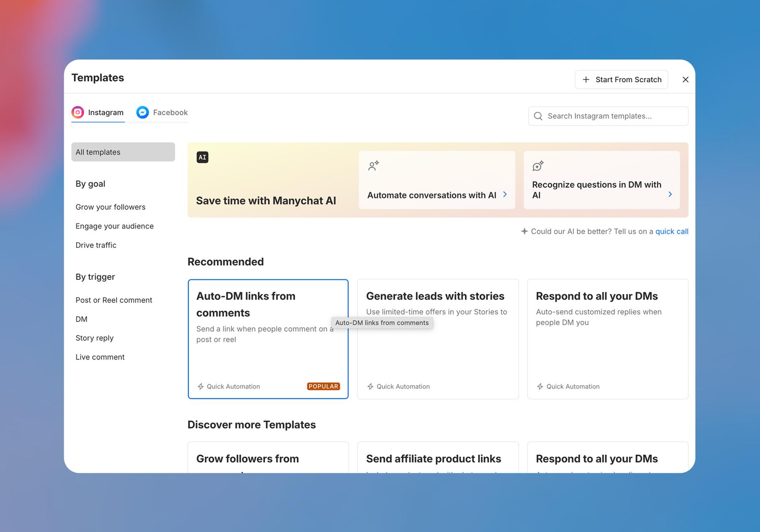Click the By goal heading

coord(90,184)
